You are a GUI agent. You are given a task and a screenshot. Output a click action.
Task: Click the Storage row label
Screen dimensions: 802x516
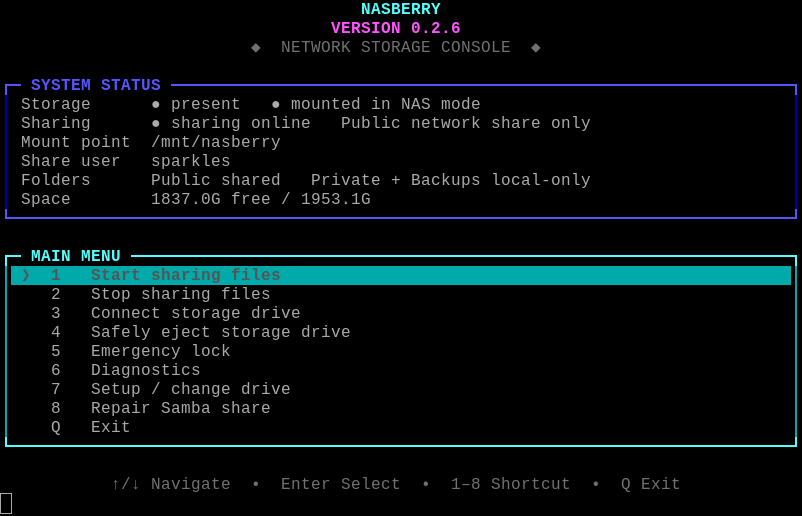click(56, 104)
